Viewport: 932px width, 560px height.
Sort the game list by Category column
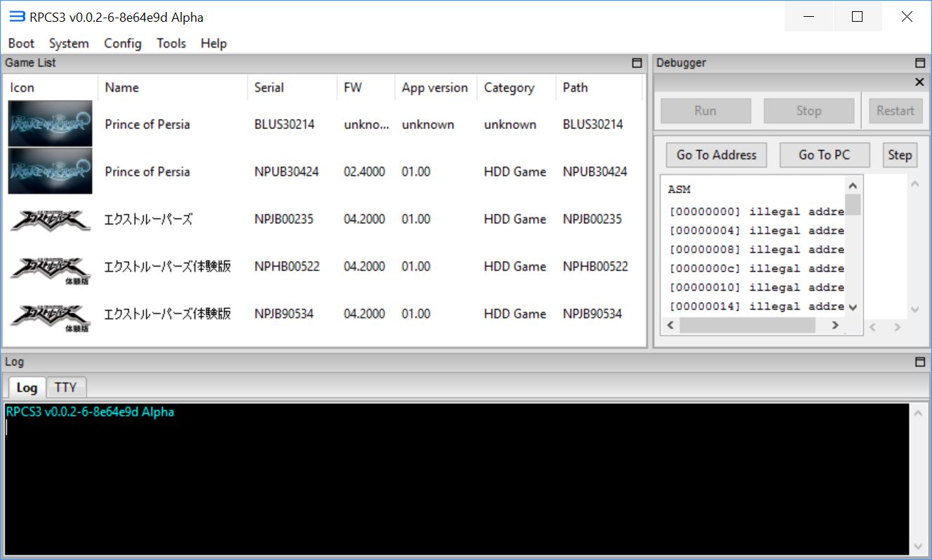(x=509, y=88)
